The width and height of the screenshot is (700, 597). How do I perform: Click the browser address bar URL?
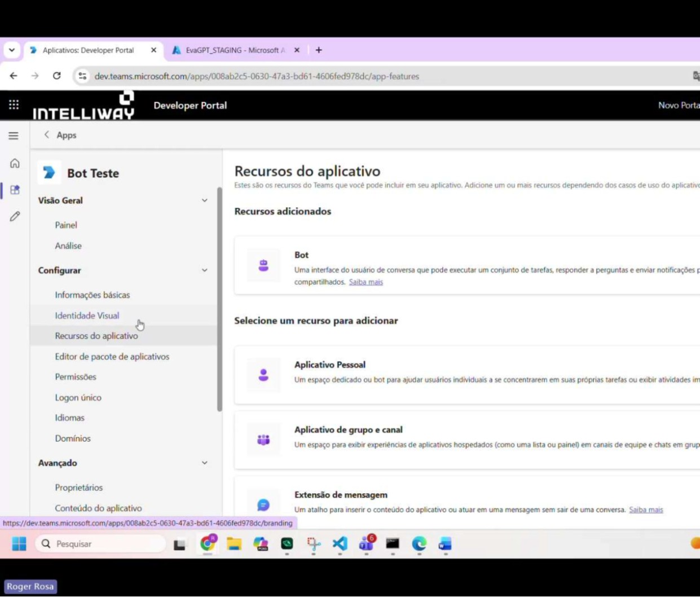point(257,76)
